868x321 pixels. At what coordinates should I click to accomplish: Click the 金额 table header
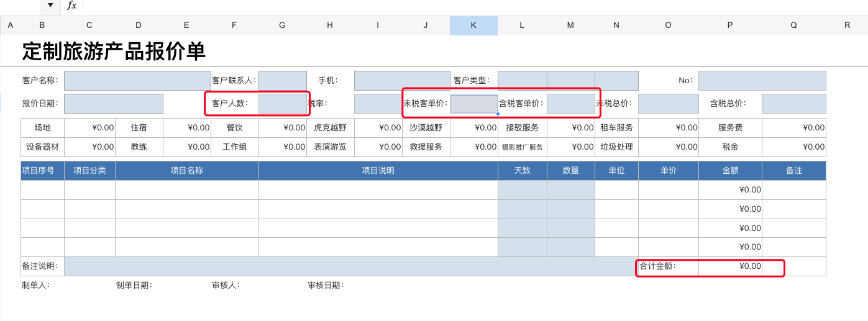[730, 171]
